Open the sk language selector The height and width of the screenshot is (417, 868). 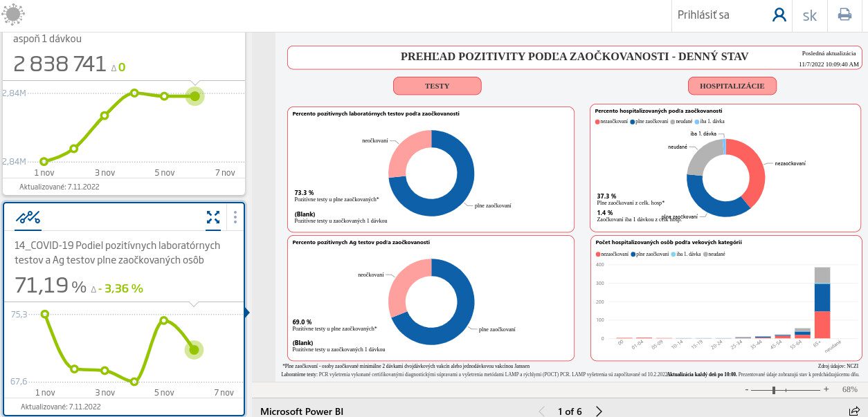(x=809, y=15)
